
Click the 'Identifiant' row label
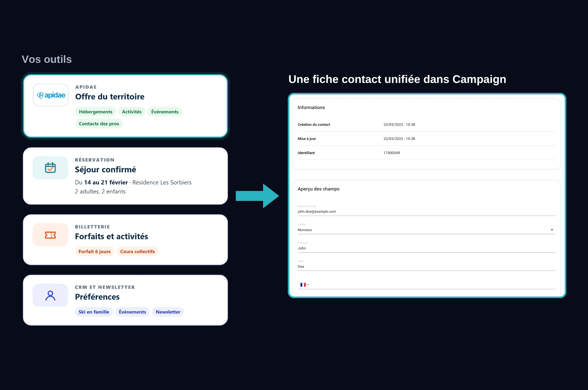[306, 153]
